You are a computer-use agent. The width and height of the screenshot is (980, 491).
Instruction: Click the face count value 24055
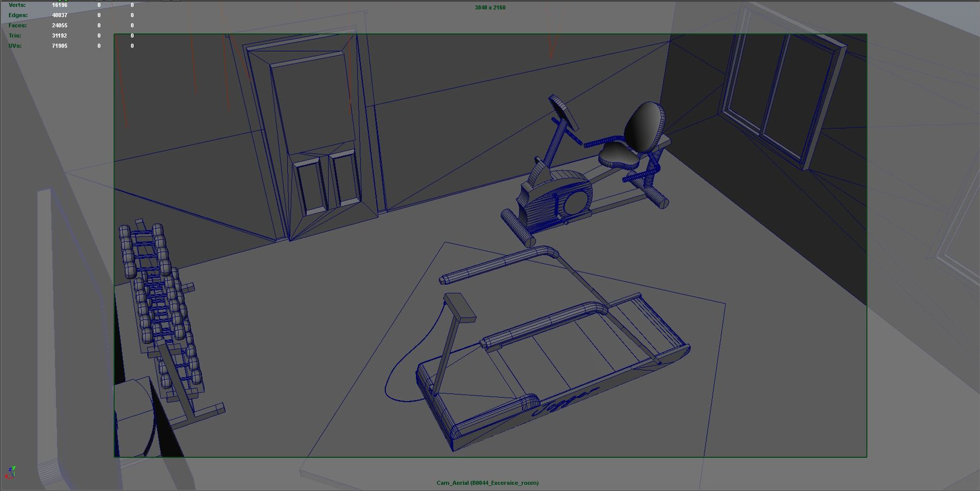(60, 26)
